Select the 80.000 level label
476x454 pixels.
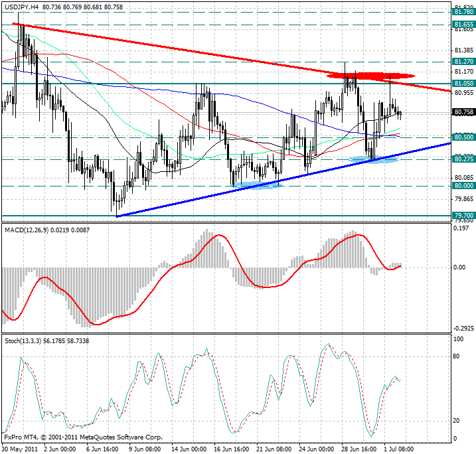click(463, 185)
